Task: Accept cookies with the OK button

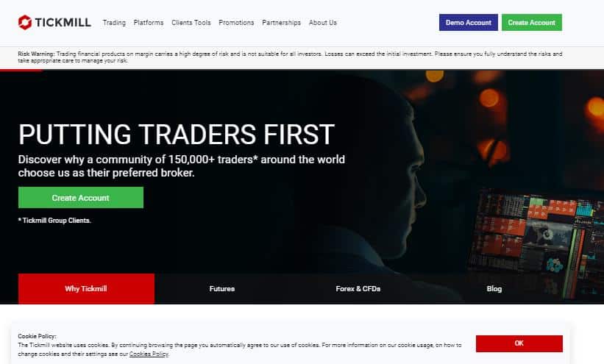Action: 519,343
